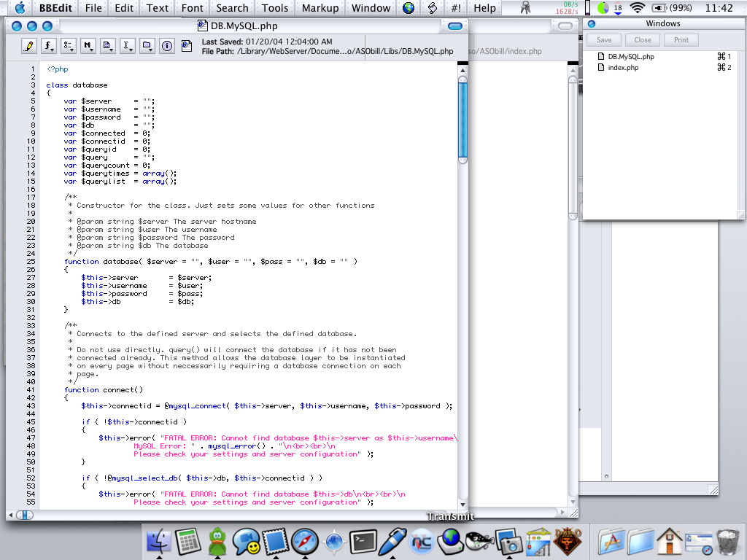Open the Markup menu
Image resolution: width=747 pixels, height=560 pixels.
(320, 8)
